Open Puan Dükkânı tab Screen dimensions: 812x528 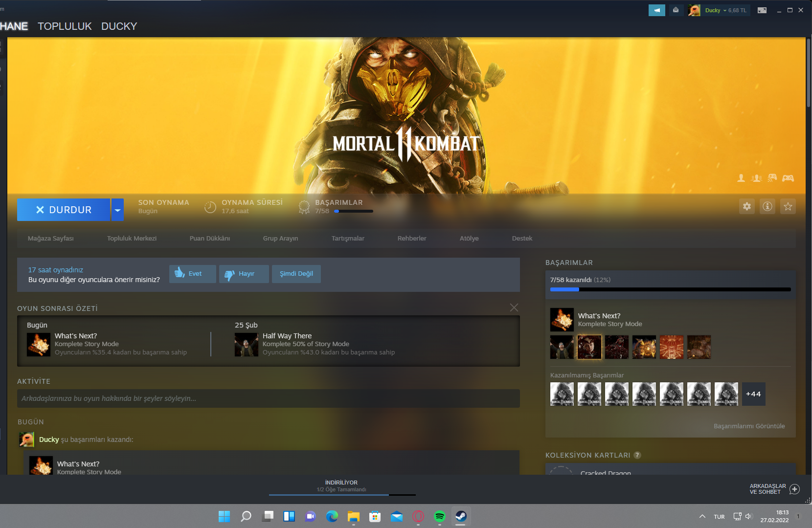click(210, 239)
